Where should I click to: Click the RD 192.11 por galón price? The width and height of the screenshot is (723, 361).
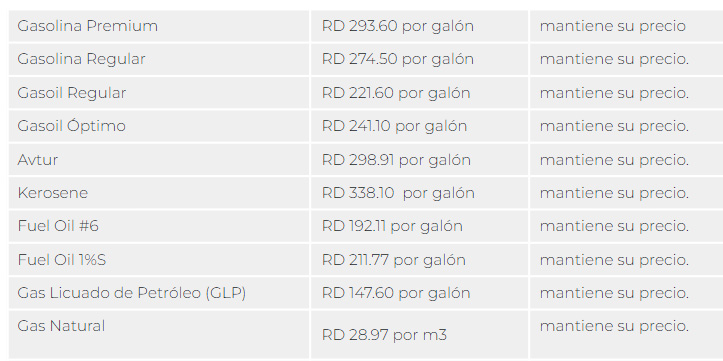(x=392, y=226)
